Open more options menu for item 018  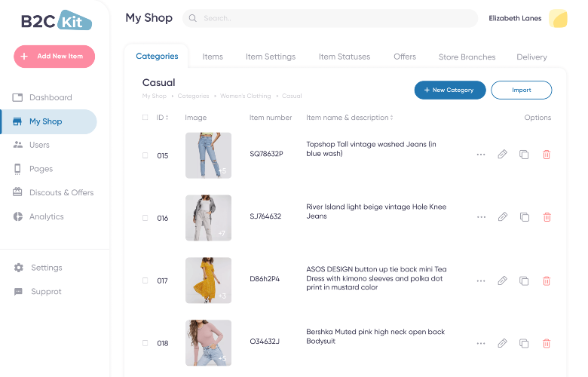(x=481, y=343)
